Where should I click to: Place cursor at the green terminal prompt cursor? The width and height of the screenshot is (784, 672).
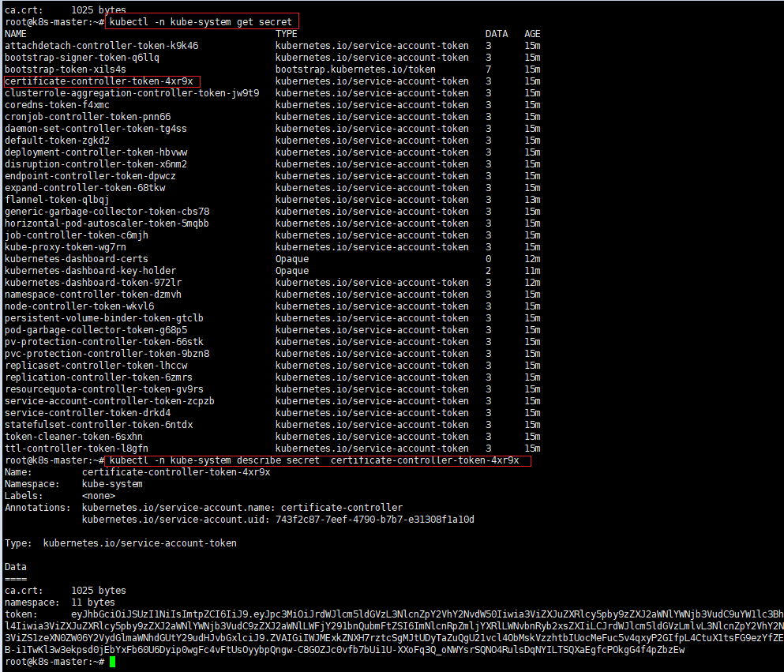pyautogui.click(x=112, y=662)
